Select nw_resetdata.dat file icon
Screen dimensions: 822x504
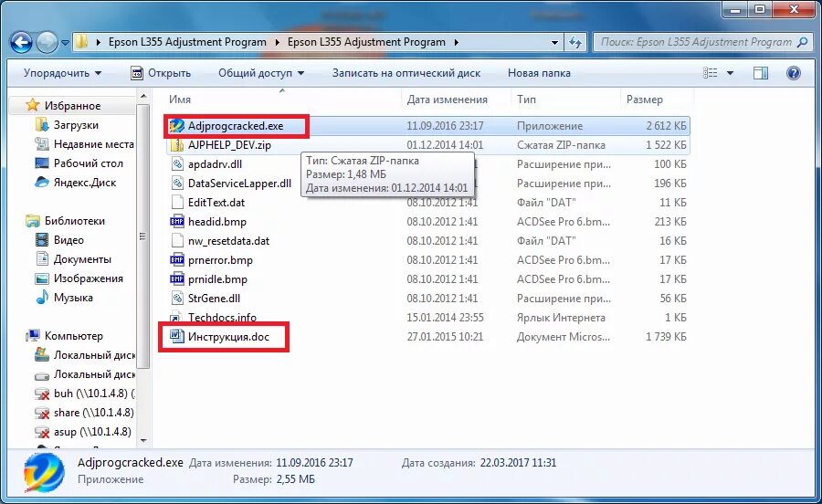pos(177,241)
